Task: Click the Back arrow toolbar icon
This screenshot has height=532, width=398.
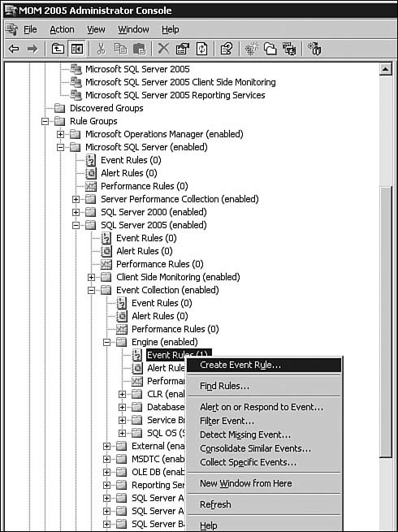Action: pyautogui.click(x=14, y=50)
